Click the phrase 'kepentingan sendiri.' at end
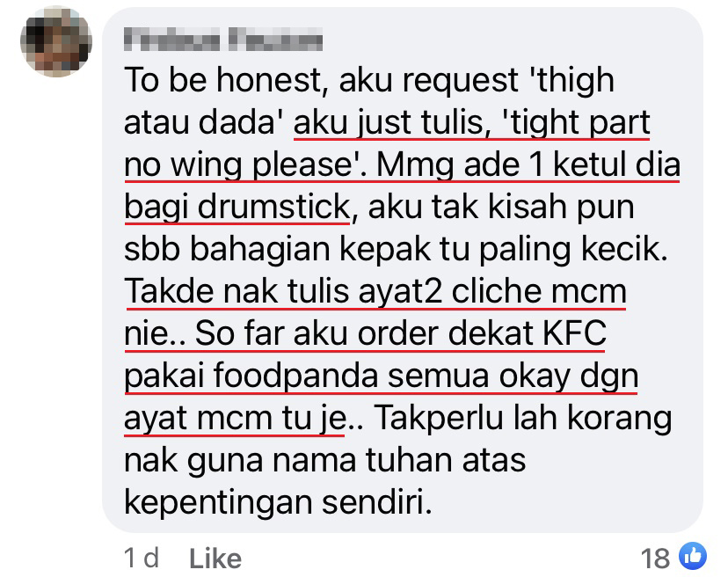The height and width of the screenshot is (577, 728). point(278,502)
